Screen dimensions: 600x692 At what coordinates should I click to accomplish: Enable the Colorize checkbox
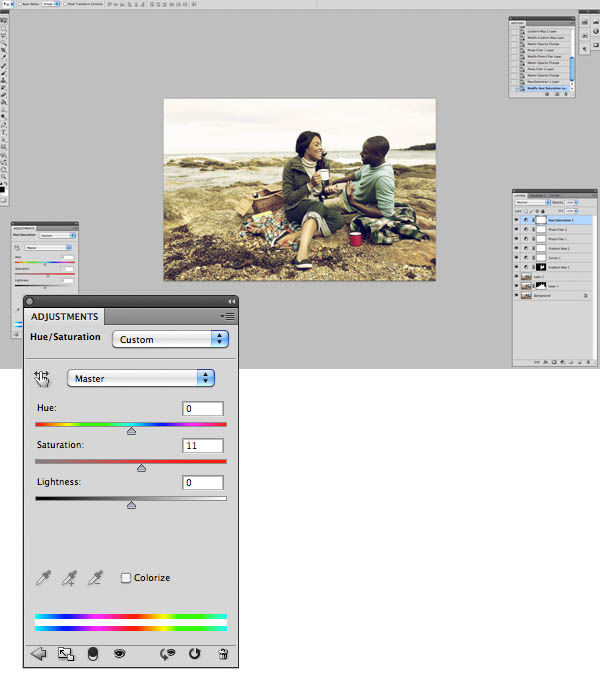click(x=126, y=578)
